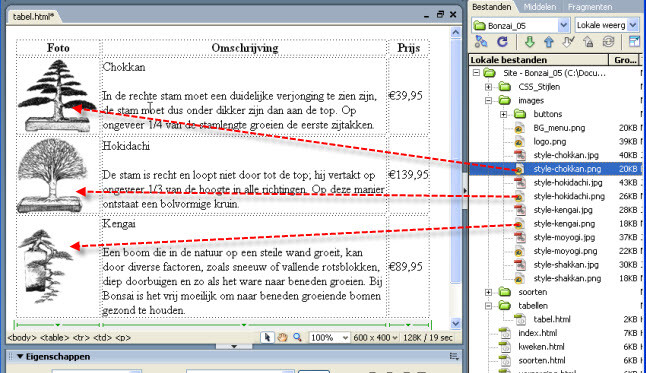The width and height of the screenshot is (646, 373).
Task: Click the Check in files icon
Action: pyautogui.click(x=588, y=42)
